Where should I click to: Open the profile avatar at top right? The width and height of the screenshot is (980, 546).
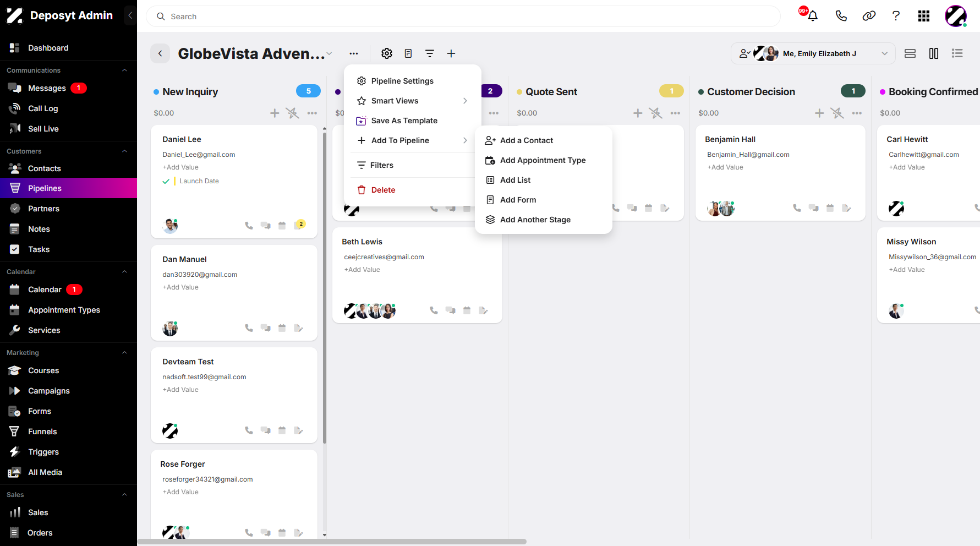(x=956, y=16)
